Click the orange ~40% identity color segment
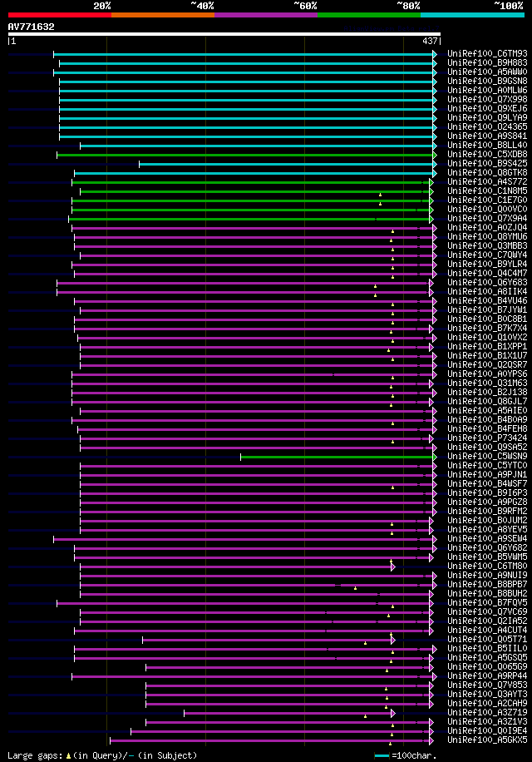The height and width of the screenshot is (762, 532). pyautogui.click(x=163, y=15)
